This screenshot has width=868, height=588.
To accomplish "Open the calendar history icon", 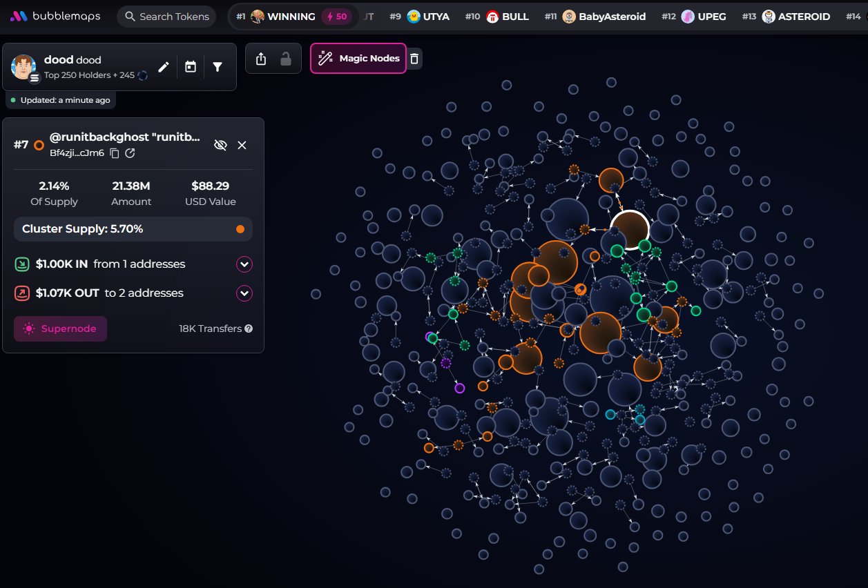I will (x=191, y=67).
